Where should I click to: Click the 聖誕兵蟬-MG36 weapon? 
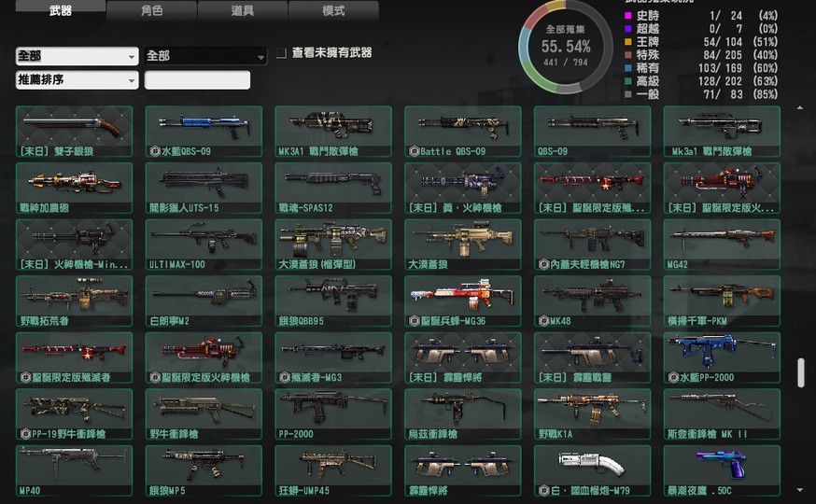pyautogui.click(x=462, y=301)
